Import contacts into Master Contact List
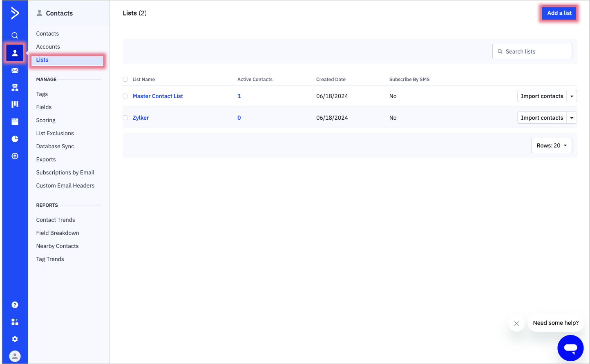This screenshot has width=590, height=364. 542,96
